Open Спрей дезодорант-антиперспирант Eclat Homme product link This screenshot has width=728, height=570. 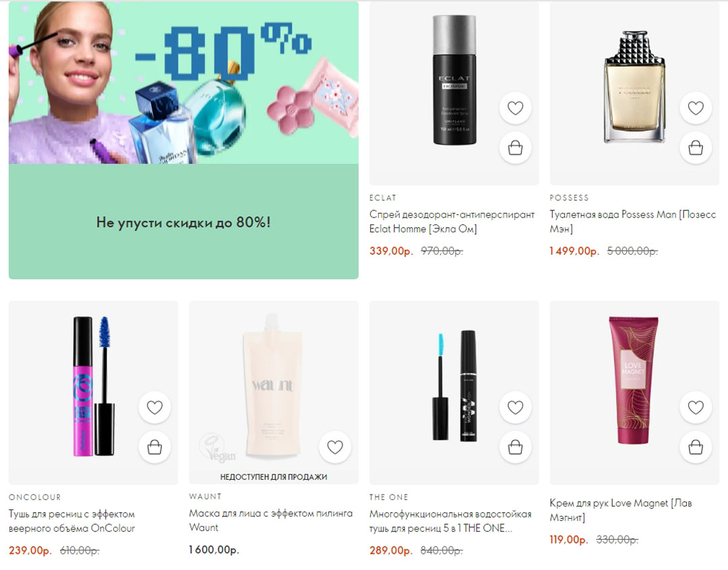click(452, 222)
